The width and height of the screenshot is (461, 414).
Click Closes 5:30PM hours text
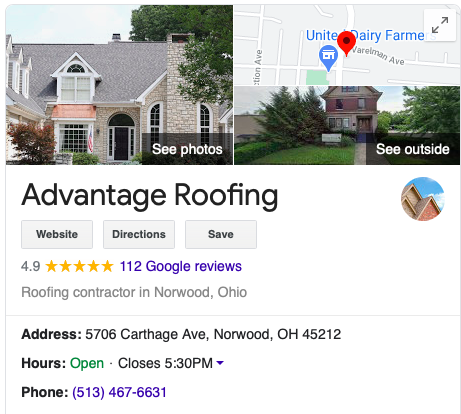click(x=165, y=363)
